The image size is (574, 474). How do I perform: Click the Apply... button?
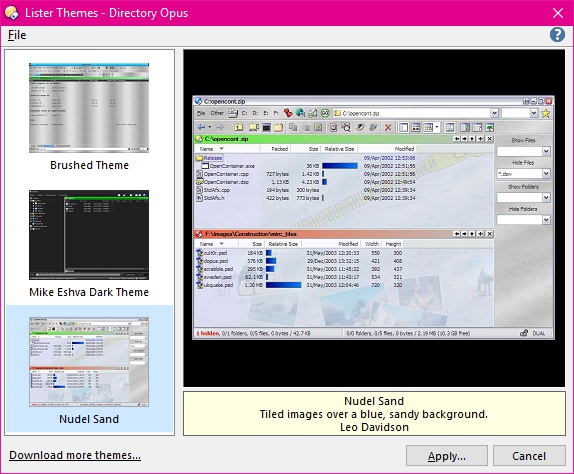[447, 456]
